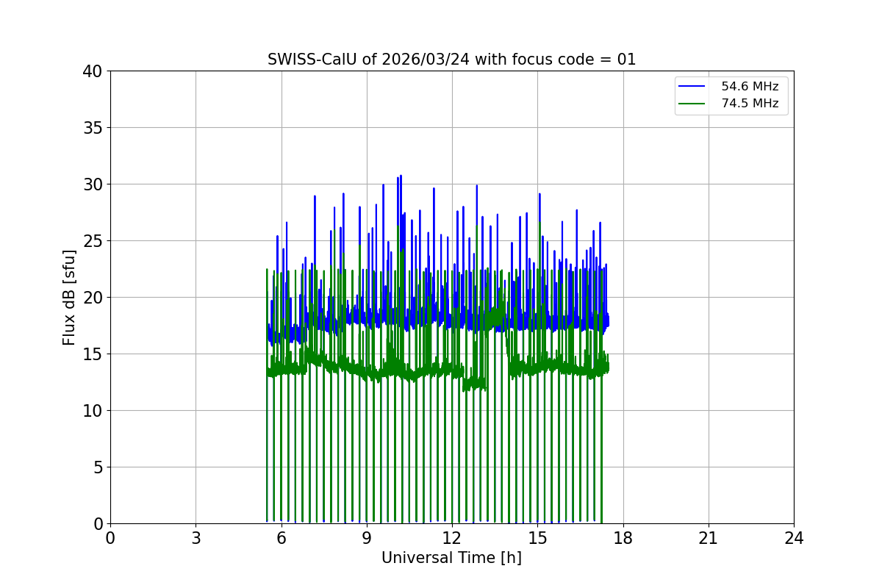Click y-axis tick label 40
This screenshot has height=588, width=882.
[93, 71]
